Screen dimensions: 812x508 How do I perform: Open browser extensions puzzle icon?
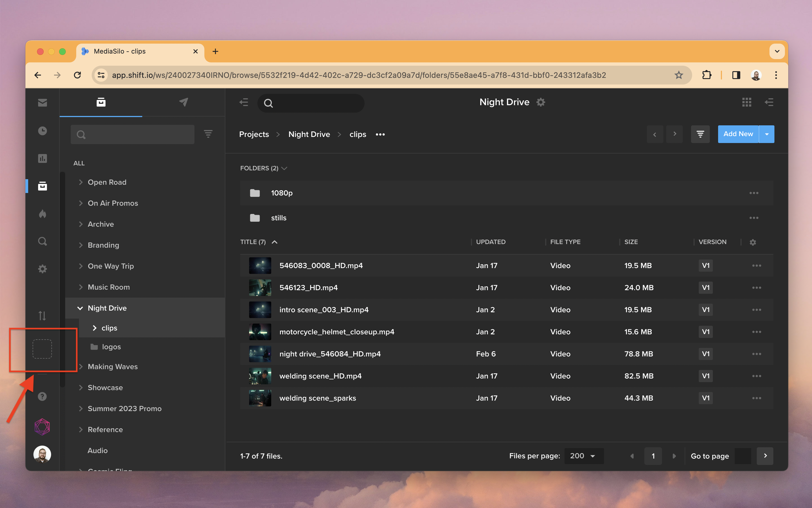tap(706, 75)
